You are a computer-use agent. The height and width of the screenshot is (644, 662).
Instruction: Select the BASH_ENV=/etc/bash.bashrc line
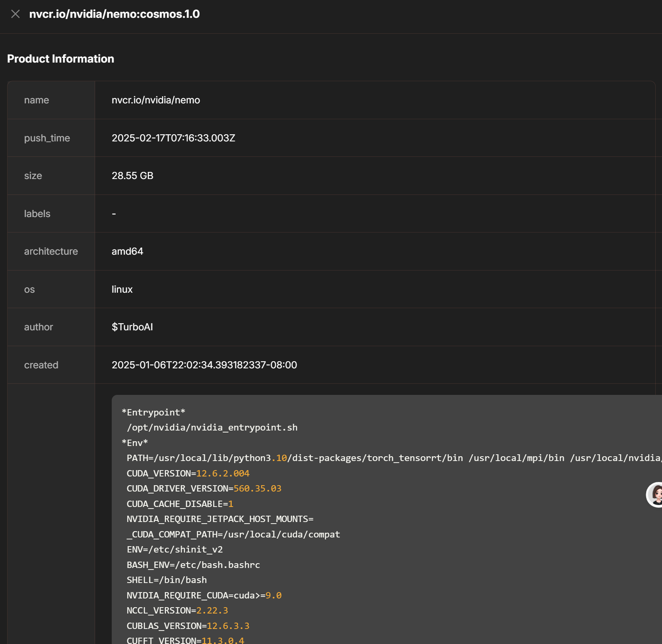[193, 565]
